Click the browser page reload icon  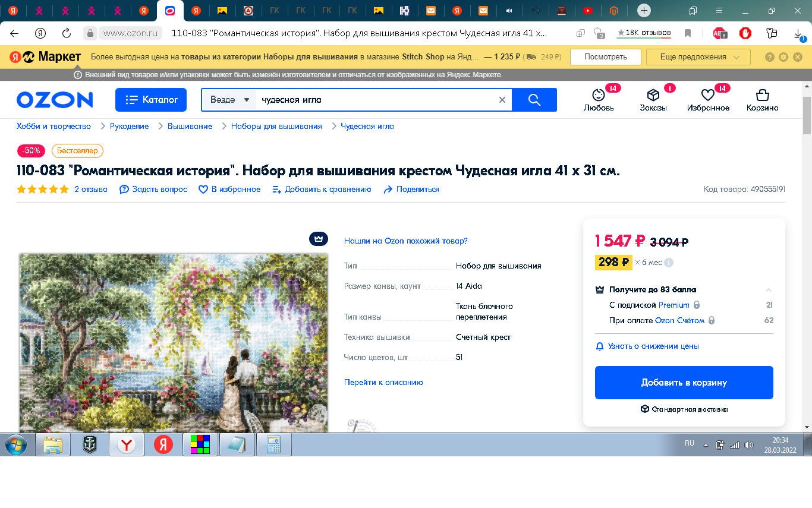(67, 33)
